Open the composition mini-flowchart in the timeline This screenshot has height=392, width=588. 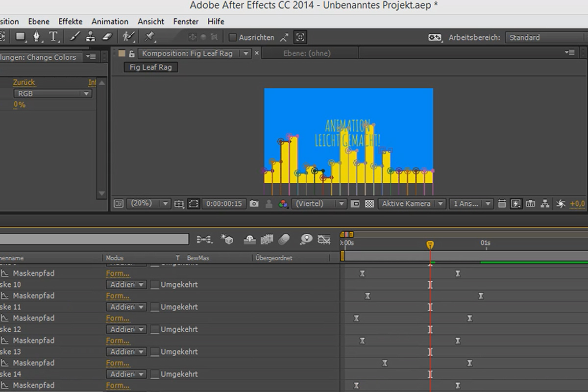(x=204, y=239)
